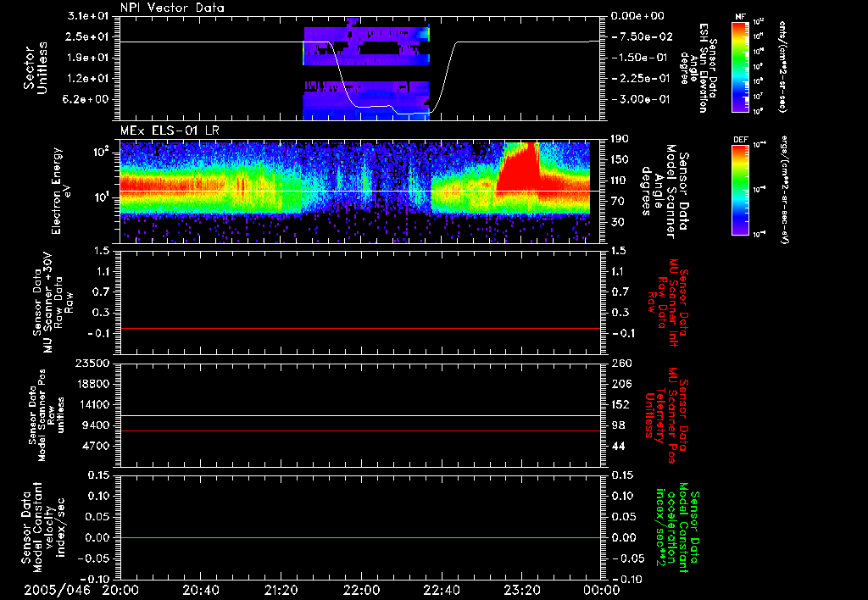Select the 'NPI Vector Data' panel title
This screenshot has height=600, width=868.
coord(172,8)
